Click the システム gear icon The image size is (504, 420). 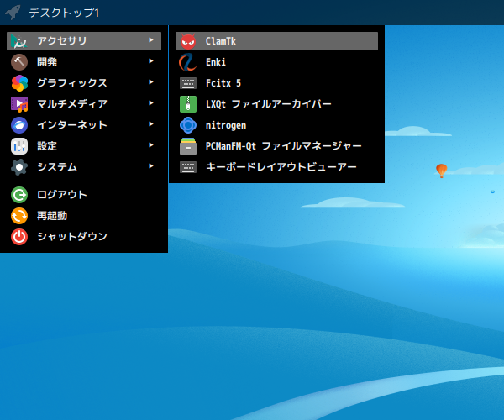coord(19,167)
